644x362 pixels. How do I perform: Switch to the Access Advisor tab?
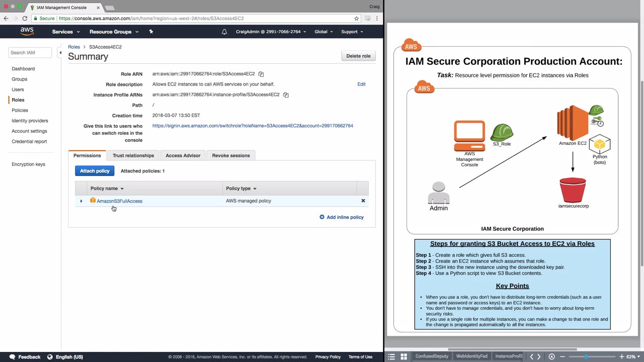coord(183,155)
